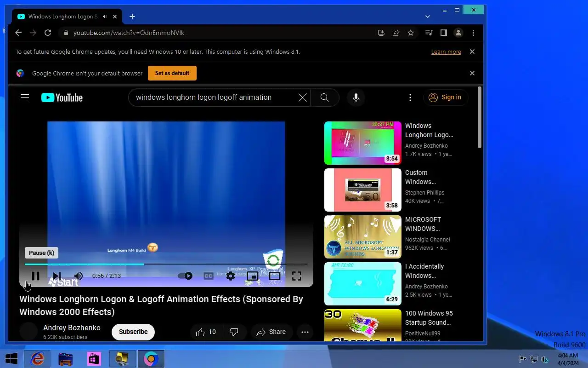
Task: Open '100 Windows 95 Startup Sound' title
Action: click(x=429, y=318)
